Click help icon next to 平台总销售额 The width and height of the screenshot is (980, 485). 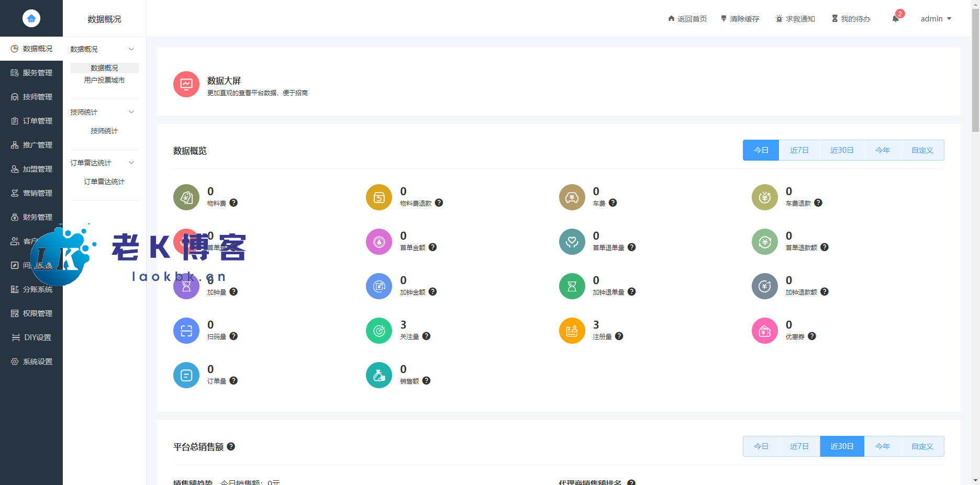[x=231, y=447]
